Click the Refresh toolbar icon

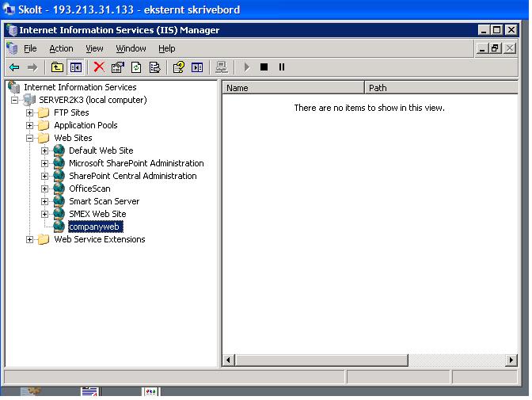[x=136, y=67]
